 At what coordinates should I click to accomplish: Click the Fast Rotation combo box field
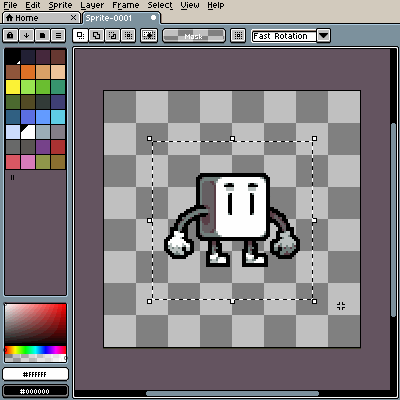coord(284,36)
